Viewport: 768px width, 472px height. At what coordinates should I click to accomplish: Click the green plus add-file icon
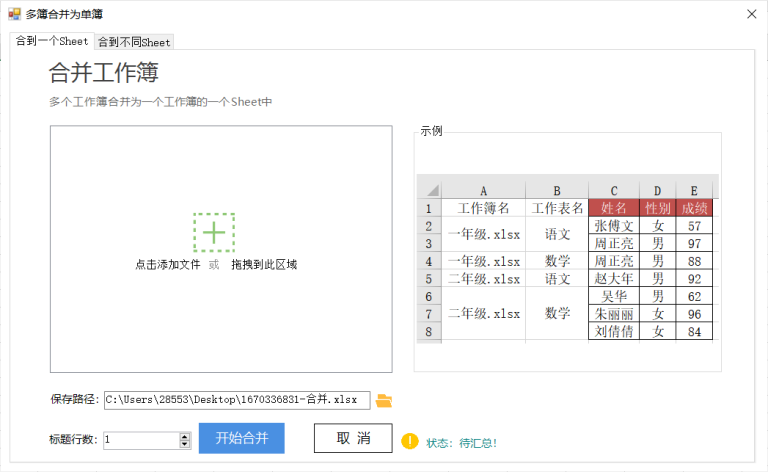click(x=214, y=232)
